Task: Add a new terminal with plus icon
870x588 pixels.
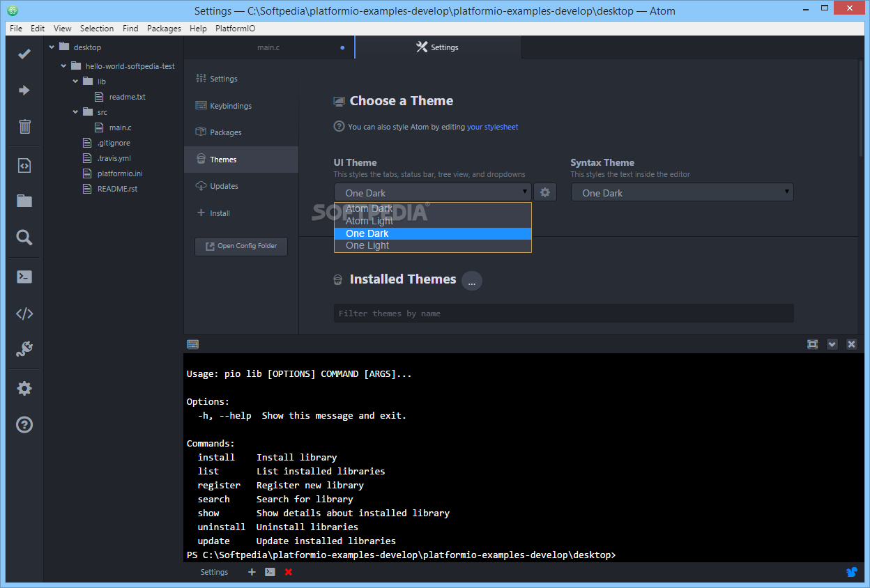Action: pyautogui.click(x=252, y=572)
